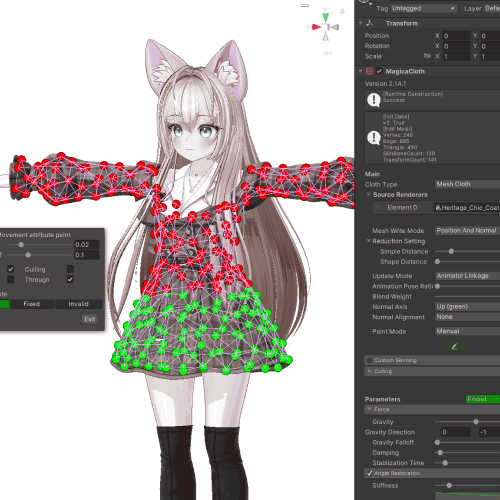The width and height of the screenshot is (500, 500).
Task: Click the 0.02 value field in paint panel
Action: [87, 245]
